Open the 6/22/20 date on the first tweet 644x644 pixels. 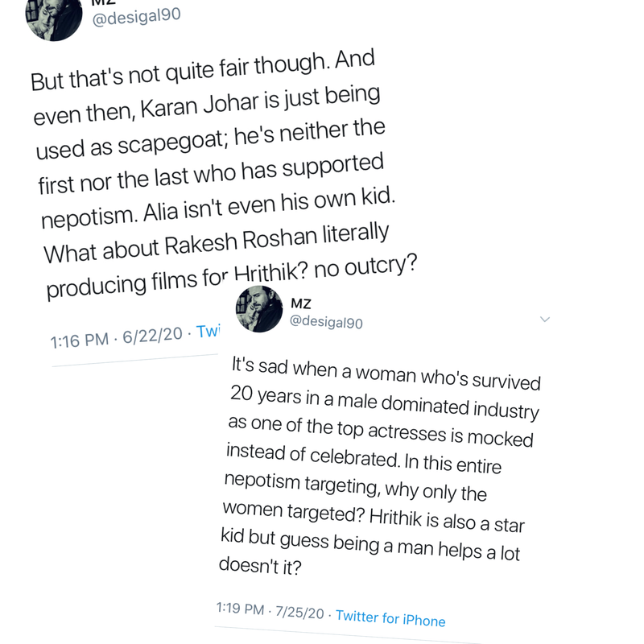[152, 336]
